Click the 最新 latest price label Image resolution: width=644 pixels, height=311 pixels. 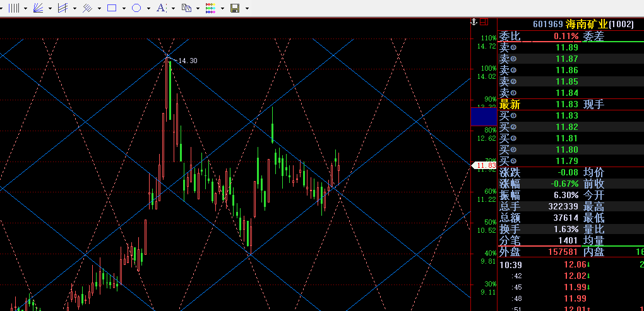tap(510, 104)
